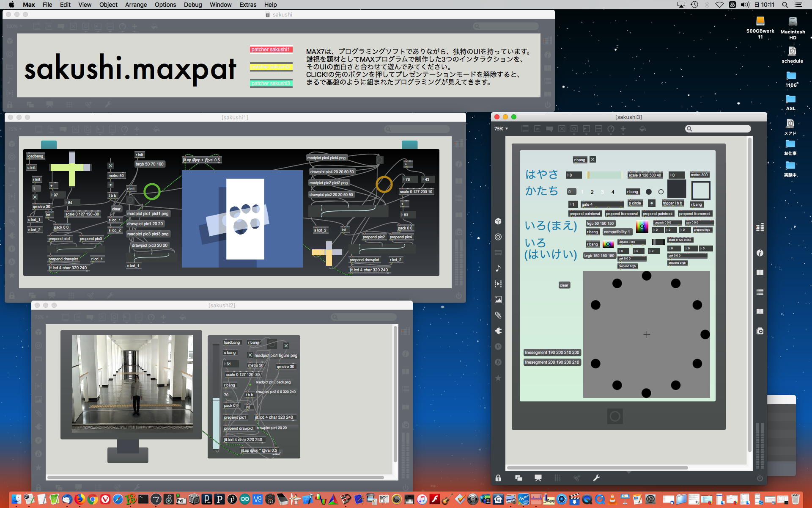Image resolution: width=812 pixels, height=508 pixels.
Task: Open presentation mode icon in sakushi3 toolbar
Action: pos(538,478)
